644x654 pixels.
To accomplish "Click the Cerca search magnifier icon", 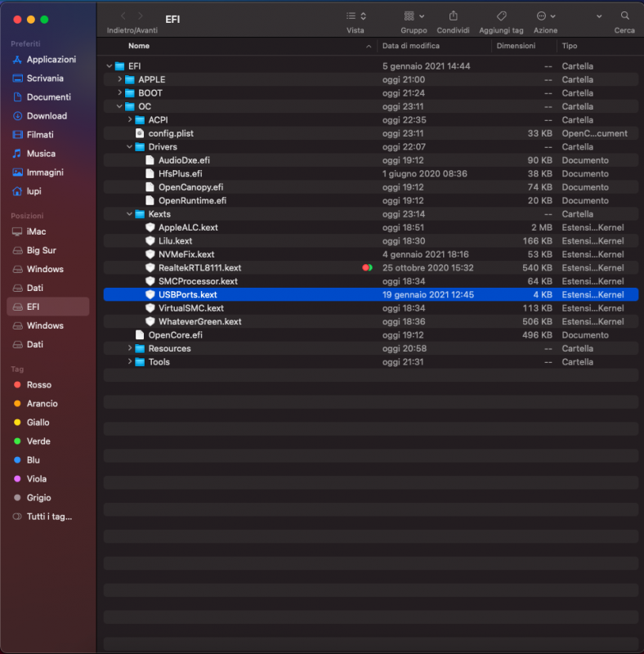I will coord(624,16).
